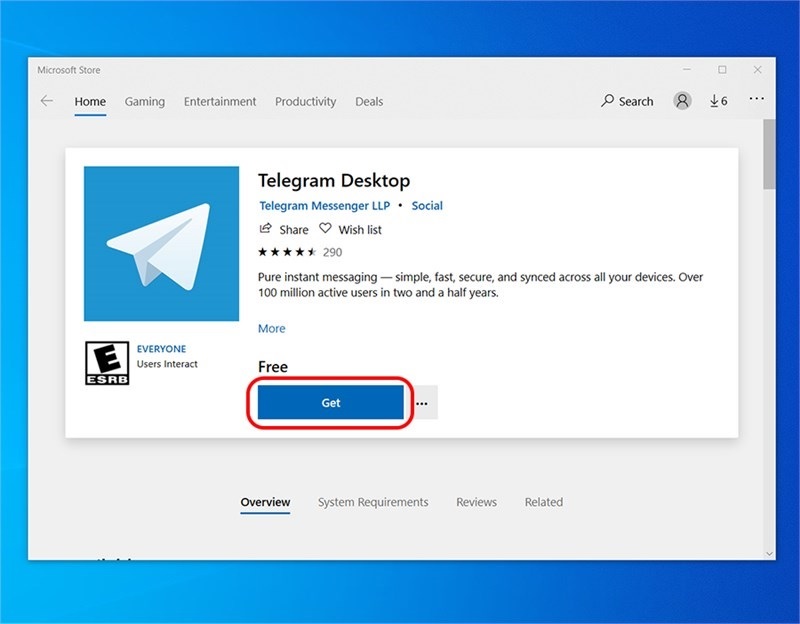Open the System Requirements tab

click(373, 502)
